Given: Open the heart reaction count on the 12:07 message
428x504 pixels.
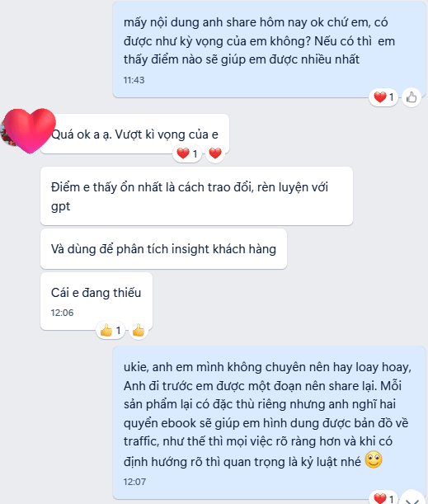Looking at the screenshot, I should click(x=383, y=498).
